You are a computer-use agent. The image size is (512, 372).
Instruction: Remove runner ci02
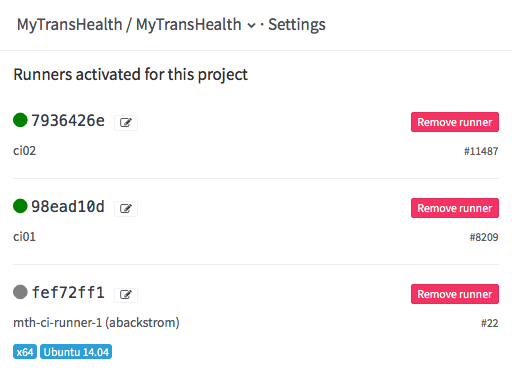point(455,122)
